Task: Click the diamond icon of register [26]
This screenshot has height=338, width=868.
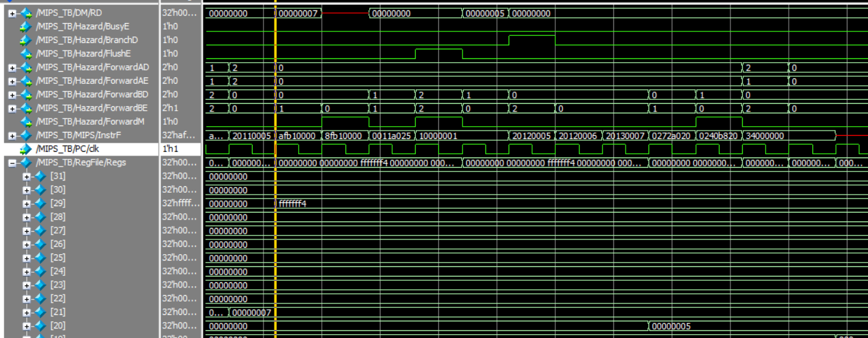Action: pyautogui.click(x=40, y=245)
